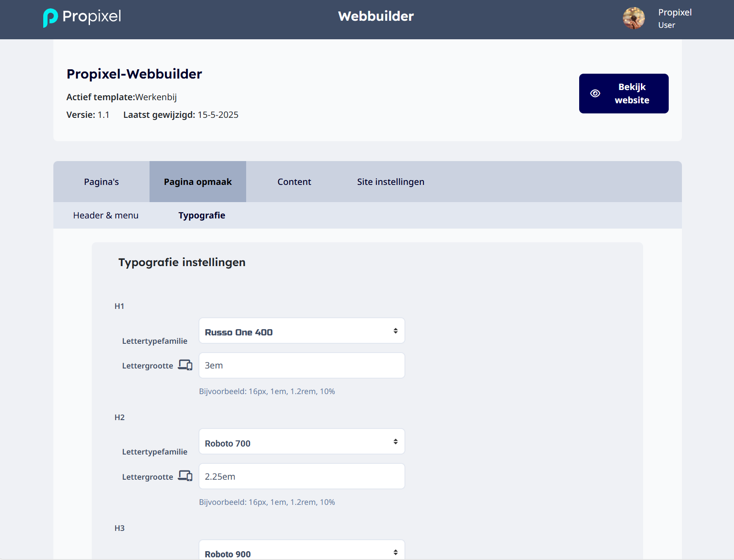
Task: Go to the Site instellingen tab
Action: click(391, 182)
